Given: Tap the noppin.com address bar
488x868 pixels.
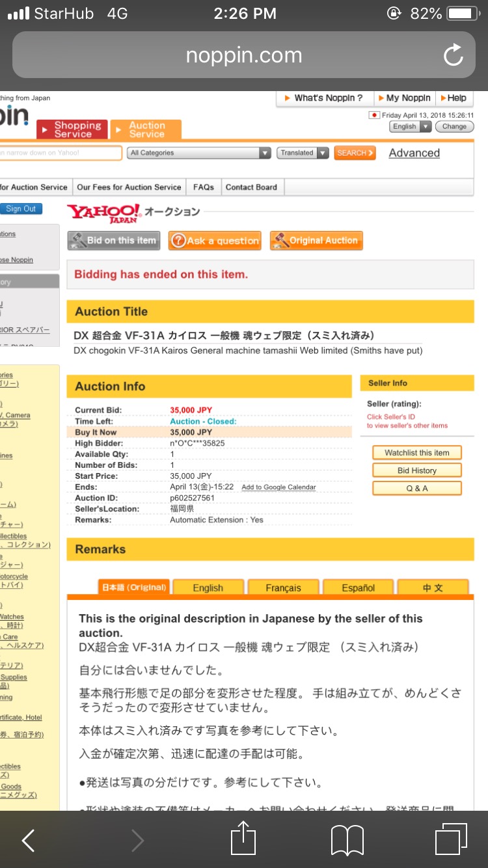Looking at the screenshot, I should [x=244, y=55].
